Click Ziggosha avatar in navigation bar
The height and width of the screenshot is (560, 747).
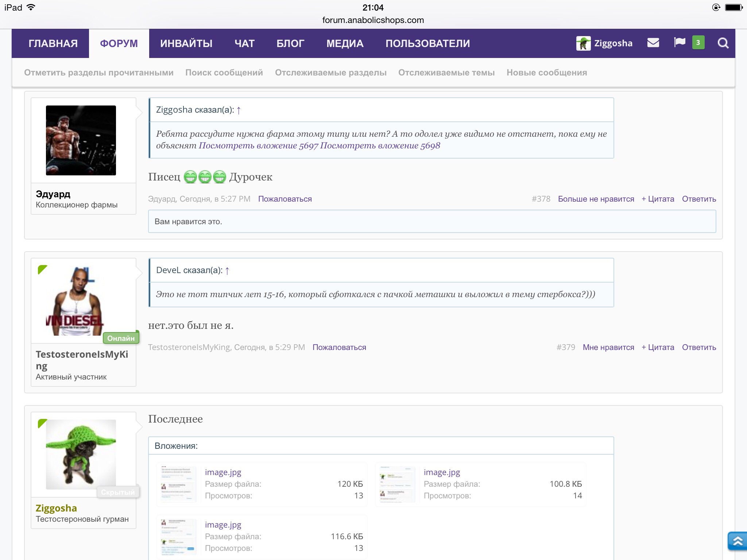coord(583,43)
